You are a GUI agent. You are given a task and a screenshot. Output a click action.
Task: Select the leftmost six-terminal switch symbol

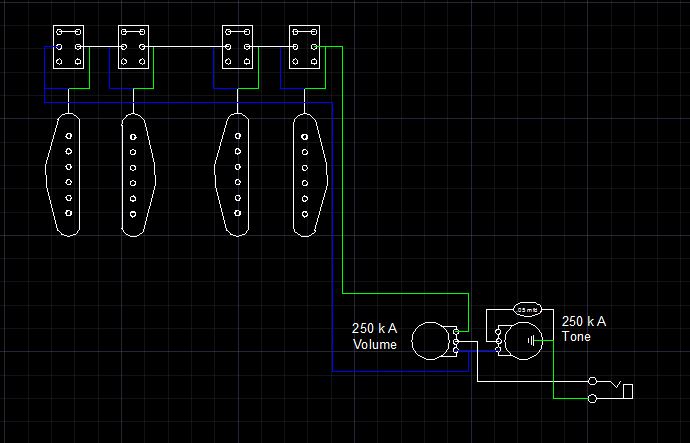[x=69, y=47]
